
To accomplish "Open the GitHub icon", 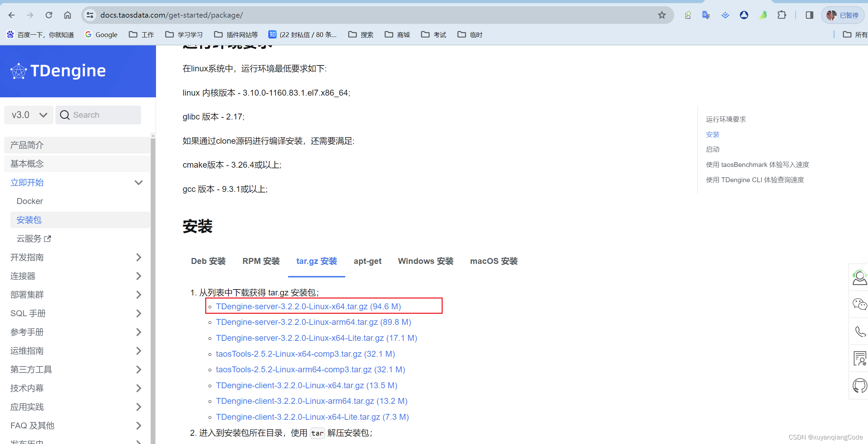I will [860, 386].
